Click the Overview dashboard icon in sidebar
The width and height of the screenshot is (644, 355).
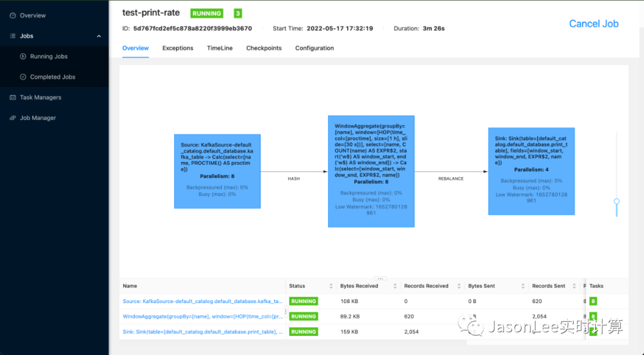(x=13, y=16)
